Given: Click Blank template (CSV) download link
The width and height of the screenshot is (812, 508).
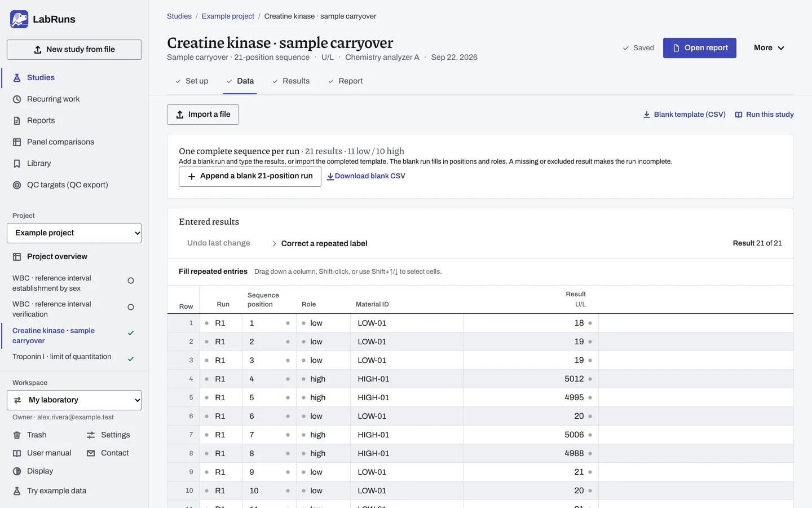Looking at the screenshot, I should (684, 115).
